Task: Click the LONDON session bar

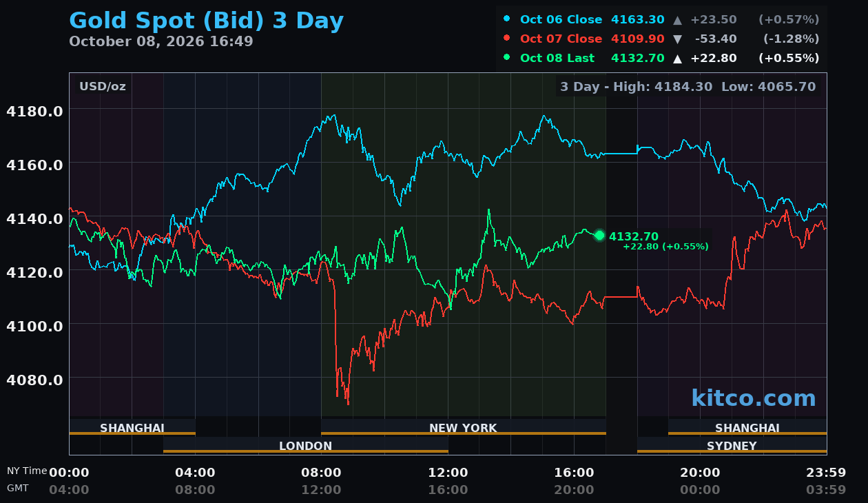Action: pyautogui.click(x=306, y=445)
